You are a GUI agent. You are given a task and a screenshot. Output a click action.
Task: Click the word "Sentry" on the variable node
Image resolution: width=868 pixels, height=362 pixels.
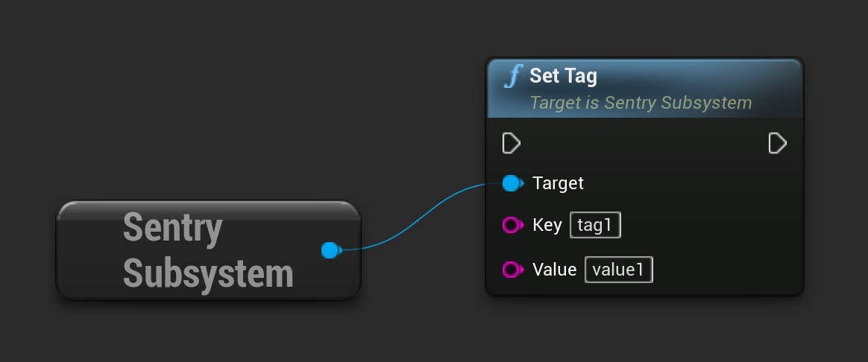tap(172, 228)
